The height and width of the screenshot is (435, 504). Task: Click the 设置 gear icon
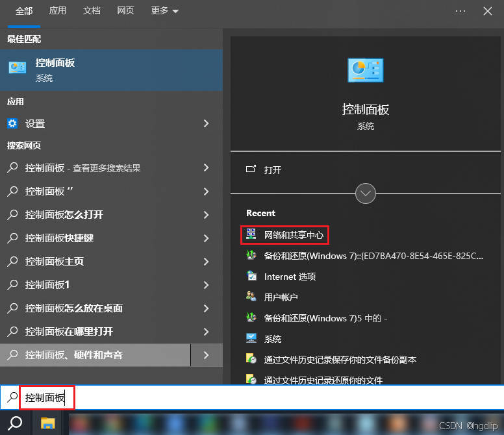click(x=12, y=123)
